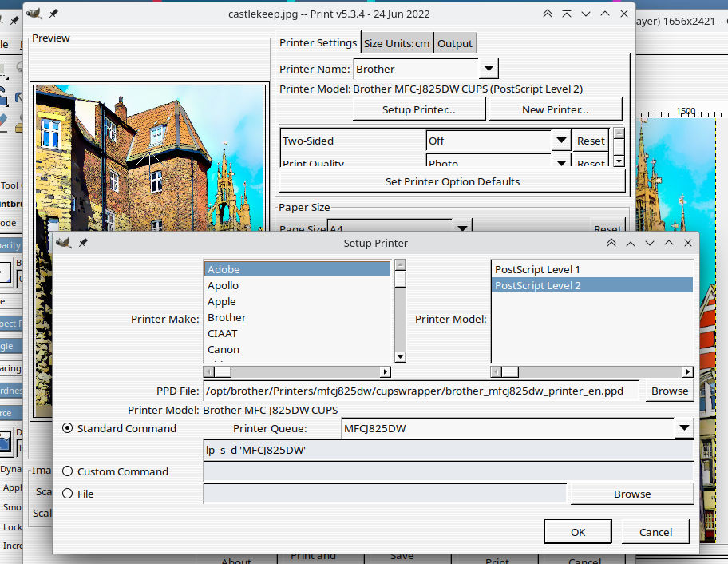Viewport: 728px width, 564px height.
Task: Click the Printer Make vertical scrollbar thumb
Action: click(401, 278)
